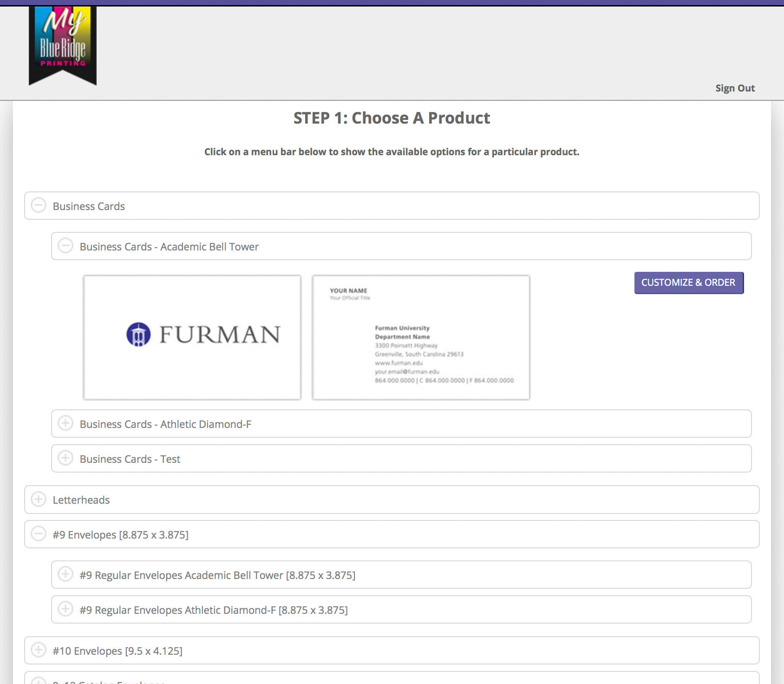Click minus icon beside #9 Envelopes
Image resolution: width=784 pixels, height=684 pixels.
(x=39, y=534)
